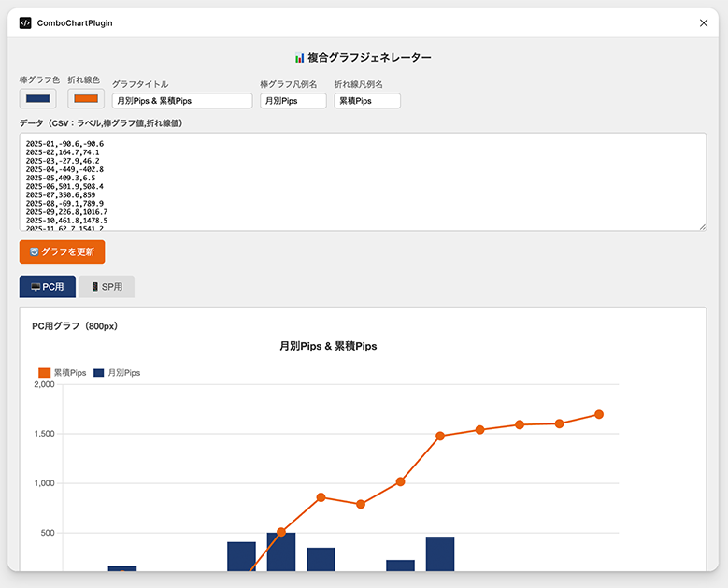This screenshot has height=588, width=728.
Task: Click the textarea resize handle corner
Action: click(x=702, y=226)
